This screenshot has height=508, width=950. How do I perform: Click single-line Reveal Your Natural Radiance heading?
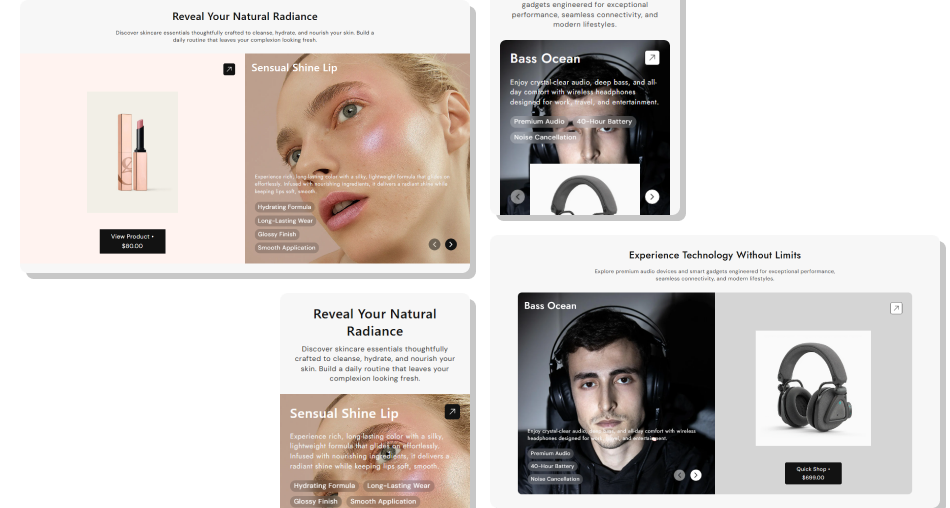click(245, 16)
